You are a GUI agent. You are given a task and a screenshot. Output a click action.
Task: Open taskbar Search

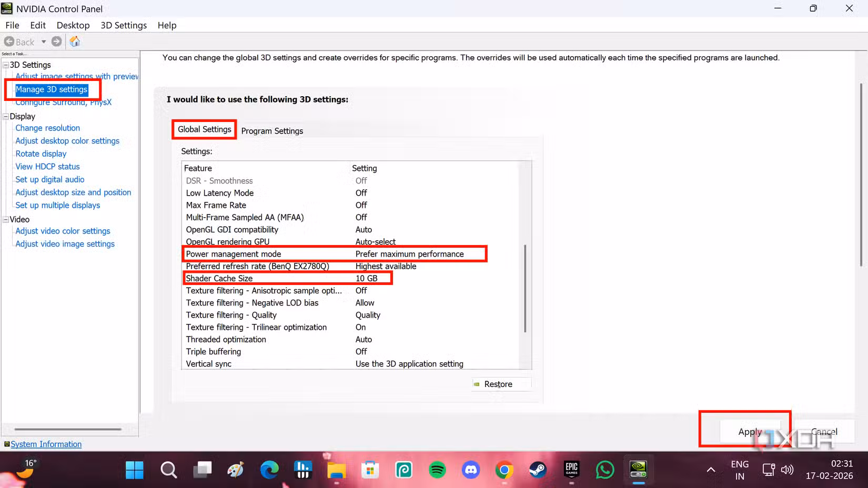(168, 470)
